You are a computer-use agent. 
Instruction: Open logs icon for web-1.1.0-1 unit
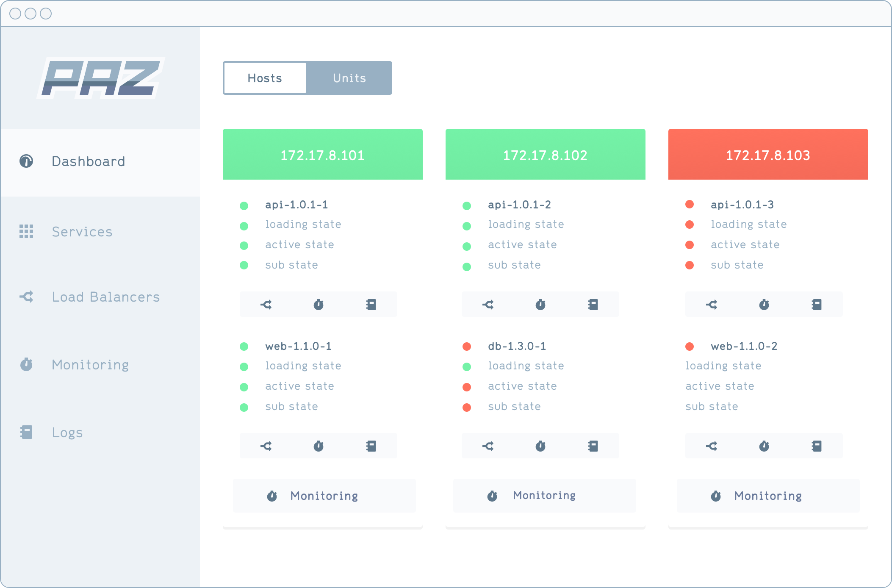coord(371,446)
